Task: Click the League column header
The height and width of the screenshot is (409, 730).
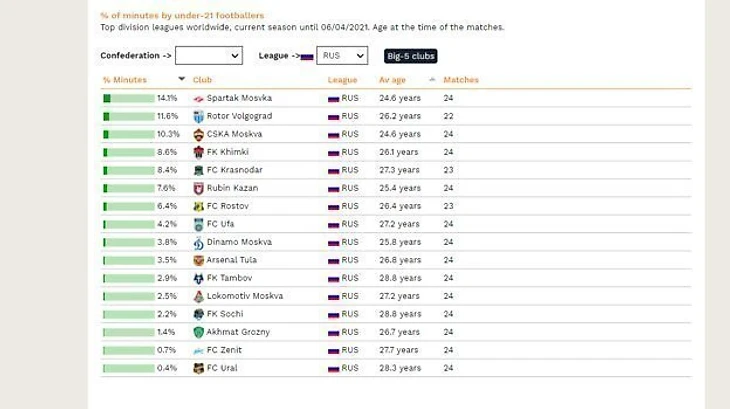Action: pos(342,80)
